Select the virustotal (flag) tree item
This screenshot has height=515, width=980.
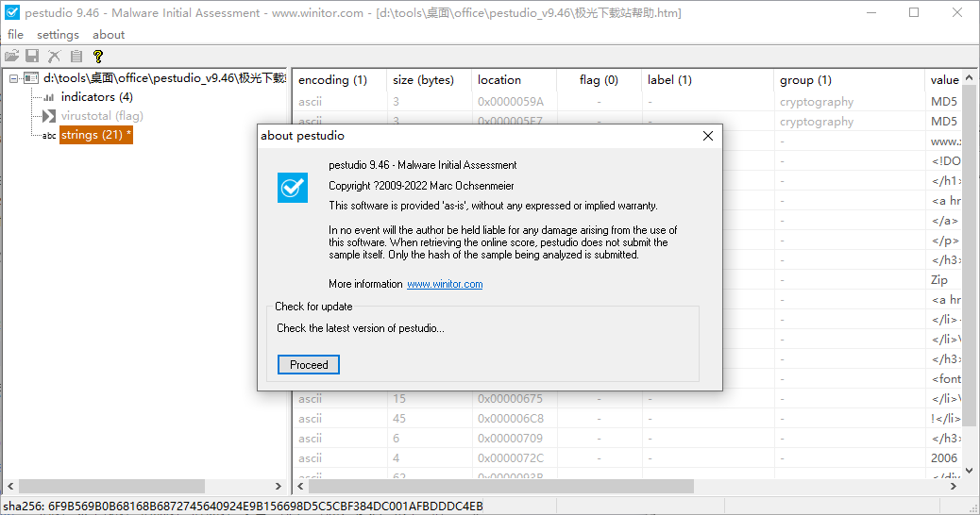(x=102, y=115)
